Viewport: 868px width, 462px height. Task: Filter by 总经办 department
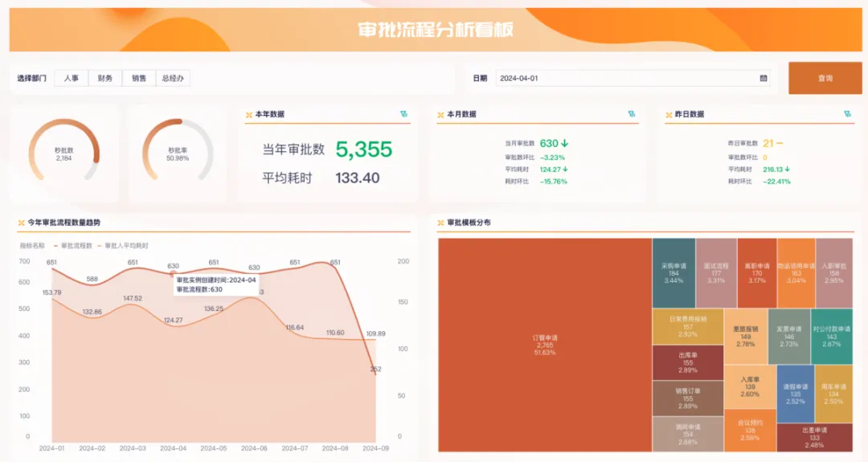coord(173,79)
